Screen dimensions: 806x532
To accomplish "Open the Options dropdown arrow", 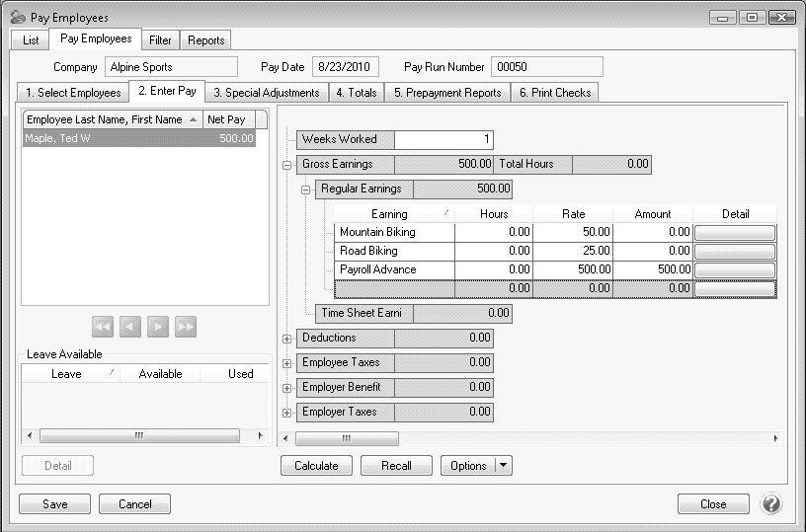I will [503, 466].
